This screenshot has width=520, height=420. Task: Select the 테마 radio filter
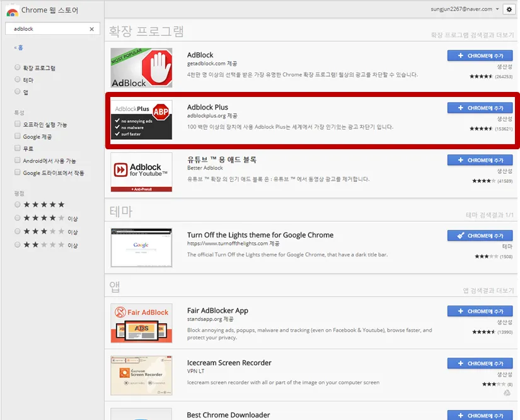click(17, 79)
